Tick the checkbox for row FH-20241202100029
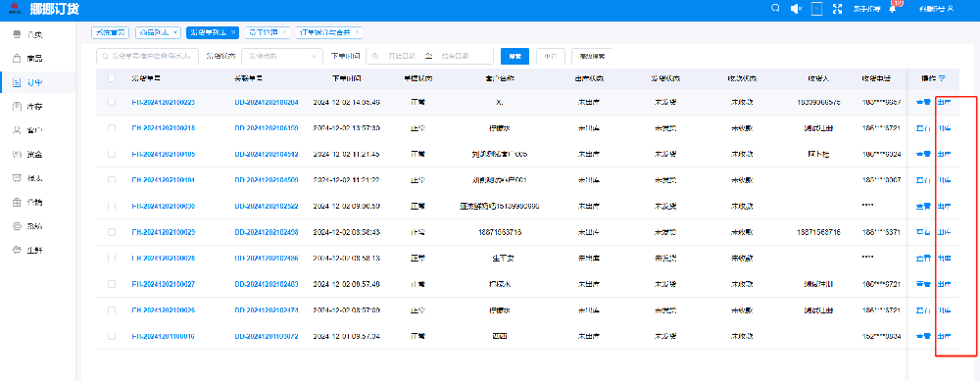Viewport: 980px width, 381px height. pos(112,232)
